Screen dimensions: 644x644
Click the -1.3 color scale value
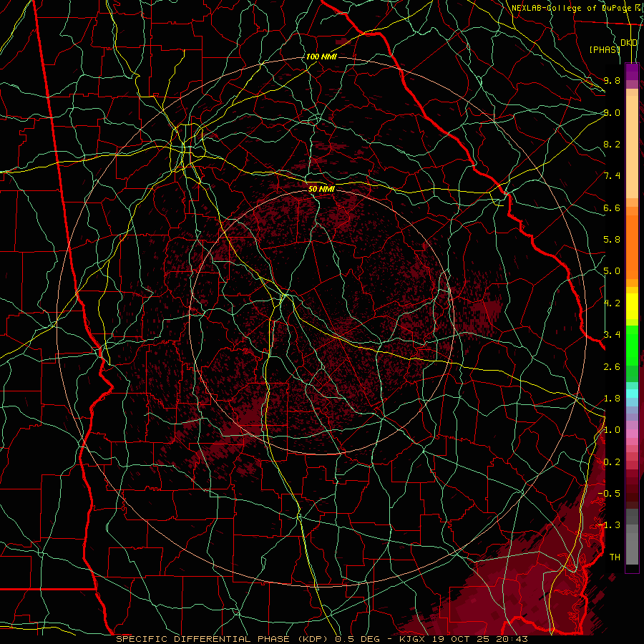(x=609, y=525)
